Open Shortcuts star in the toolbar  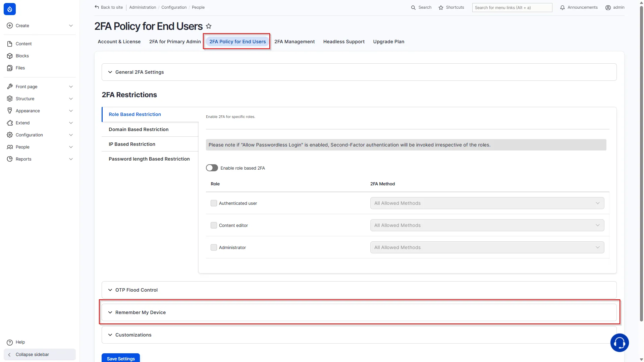(441, 7)
